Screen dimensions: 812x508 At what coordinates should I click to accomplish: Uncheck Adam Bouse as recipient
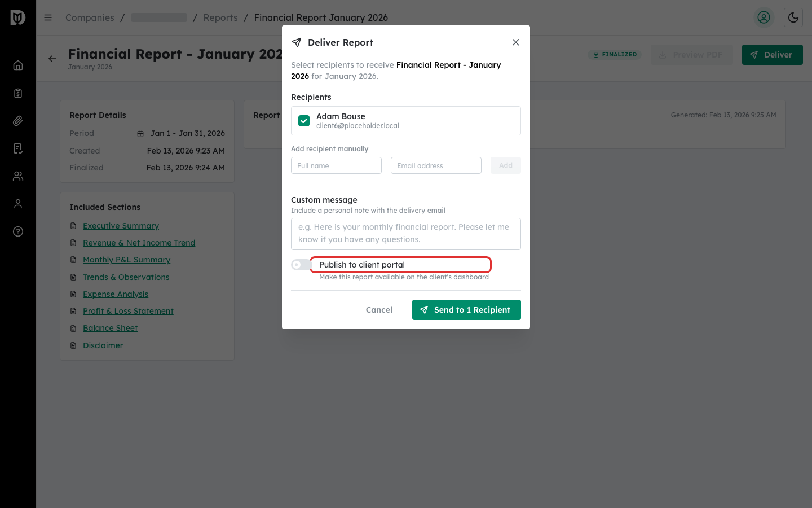(x=304, y=120)
